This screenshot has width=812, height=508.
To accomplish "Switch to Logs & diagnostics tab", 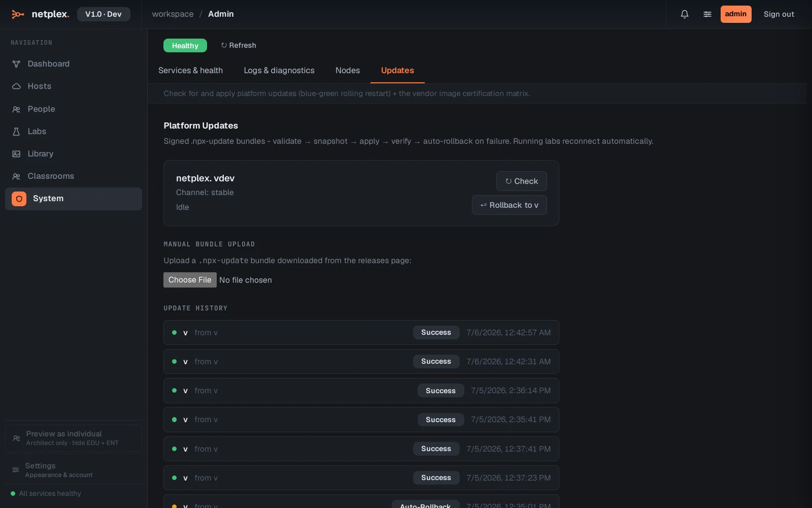I will tap(279, 71).
